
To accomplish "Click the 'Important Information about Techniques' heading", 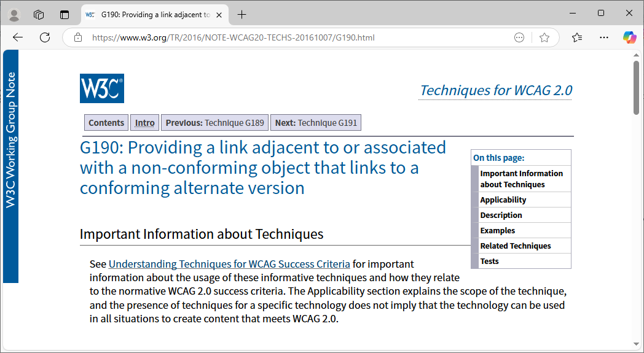I will tap(202, 234).
